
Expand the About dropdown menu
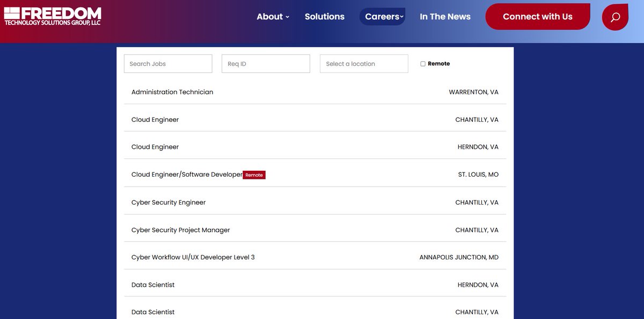click(273, 17)
